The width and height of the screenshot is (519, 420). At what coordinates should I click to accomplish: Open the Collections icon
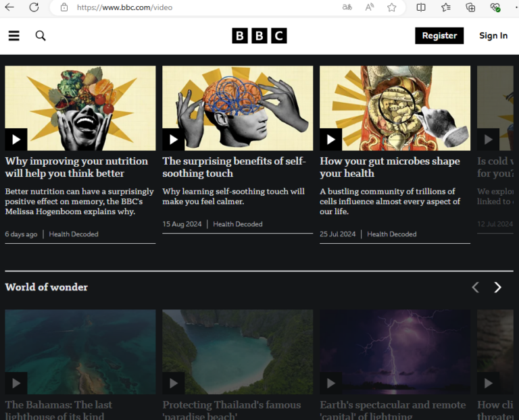pos(470,7)
